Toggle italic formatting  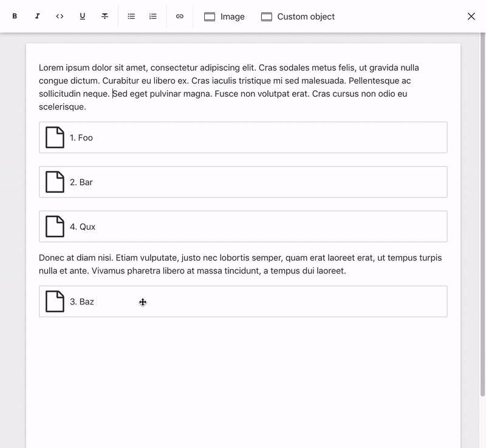pyautogui.click(x=37, y=16)
